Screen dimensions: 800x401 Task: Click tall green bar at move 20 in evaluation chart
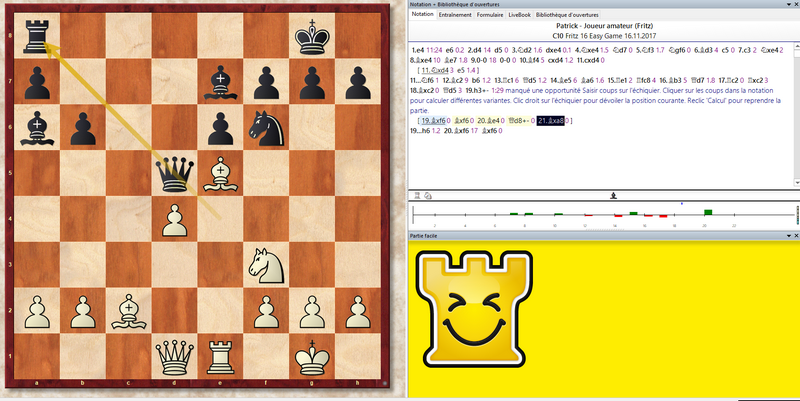coord(708,212)
